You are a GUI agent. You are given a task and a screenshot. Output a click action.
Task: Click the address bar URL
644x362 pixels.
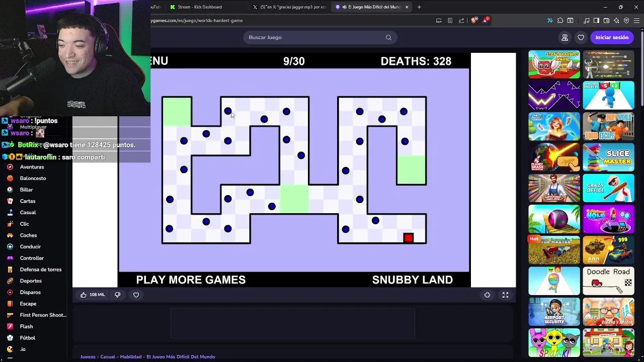pos(197,21)
